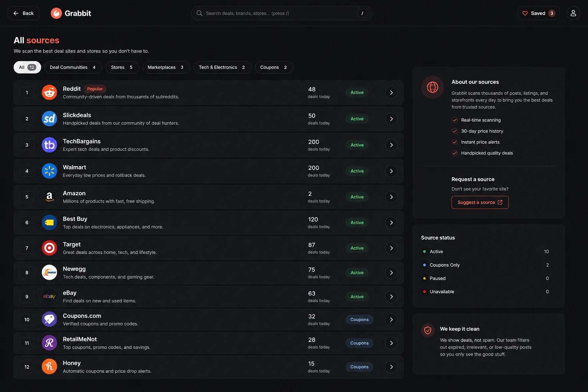The image size is (588, 392).
Task: Click the rank number 12 badge for Honey
Action: pyautogui.click(x=27, y=367)
